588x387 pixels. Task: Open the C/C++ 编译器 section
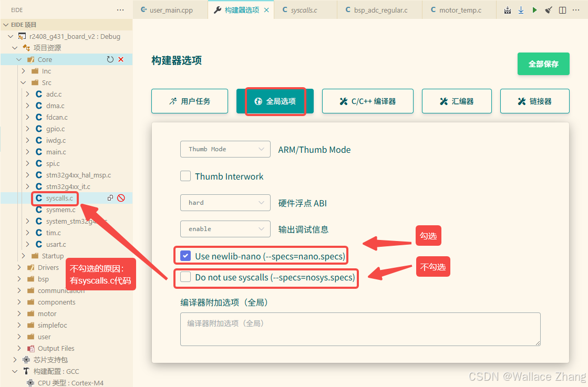(x=367, y=101)
